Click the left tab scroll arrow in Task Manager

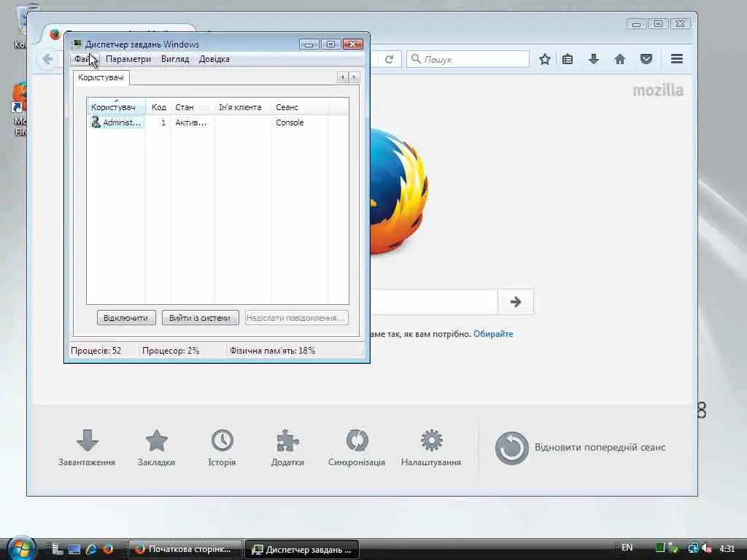[x=342, y=77]
